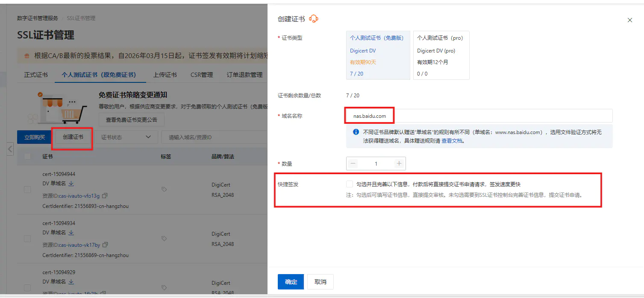
Task: Click the blue 确定 button
Action: point(291,282)
